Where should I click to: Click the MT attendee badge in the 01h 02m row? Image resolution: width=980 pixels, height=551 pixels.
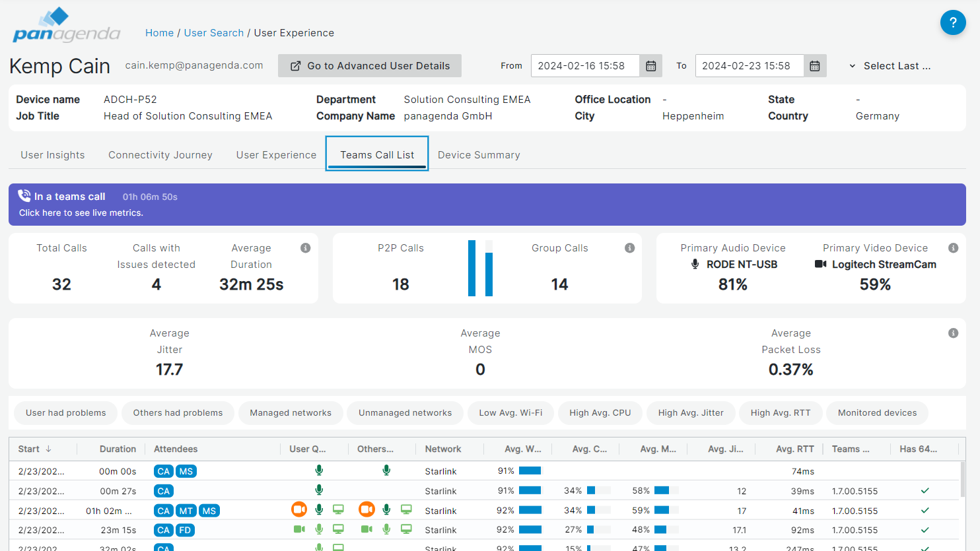(186, 511)
